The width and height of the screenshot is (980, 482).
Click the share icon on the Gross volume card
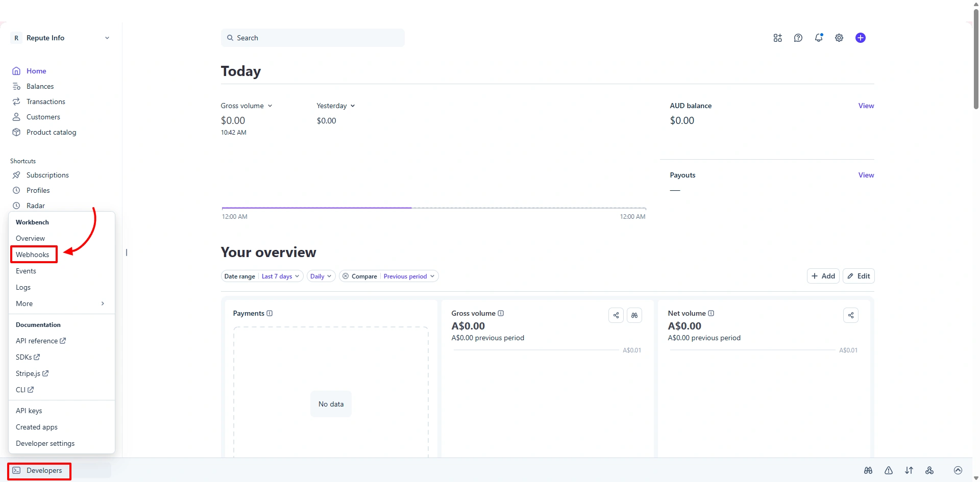[616, 315]
